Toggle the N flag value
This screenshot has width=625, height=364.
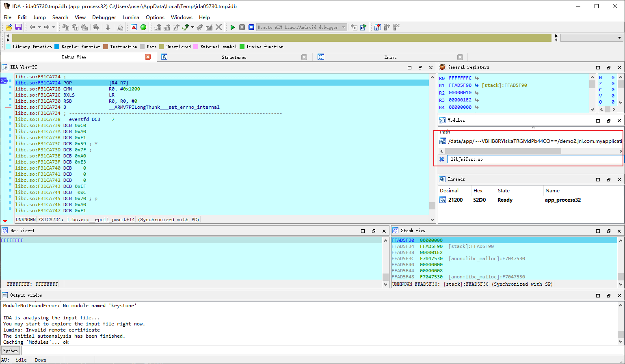[613, 78]
